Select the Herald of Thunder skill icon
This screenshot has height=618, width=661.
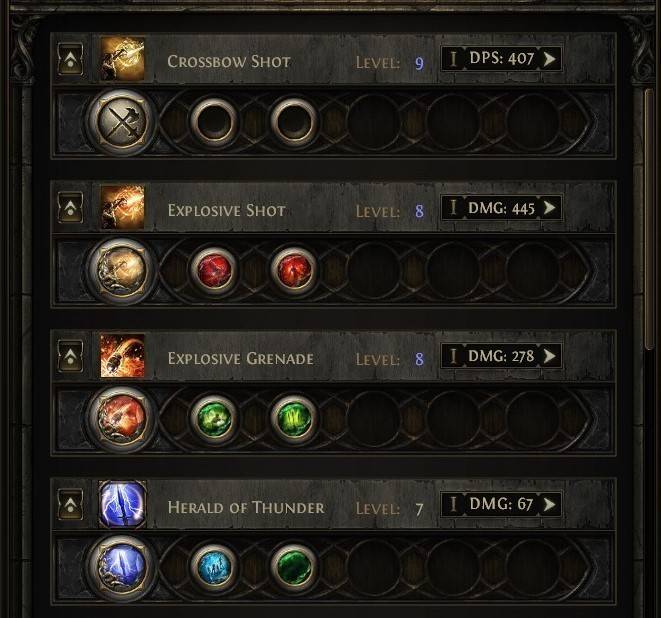(123, 506)
